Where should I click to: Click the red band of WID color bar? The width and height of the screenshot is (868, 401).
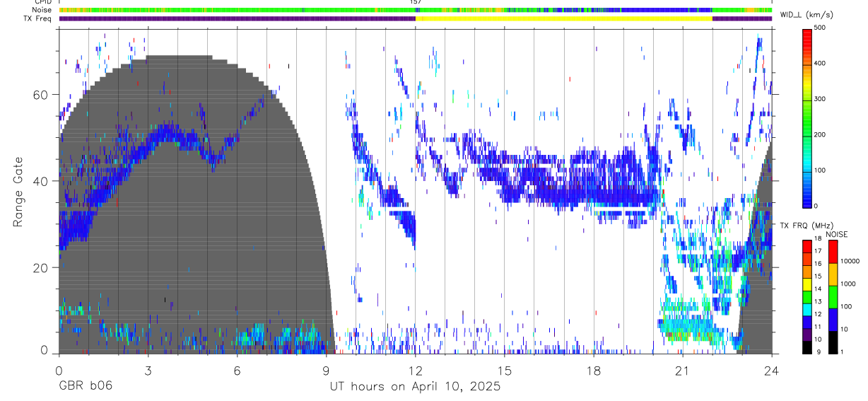pos(807,37)
